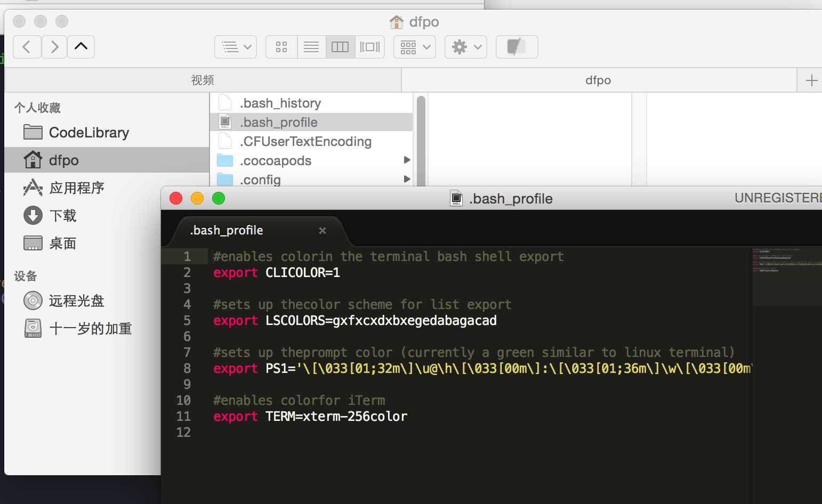This screenshot has width=822, height=504.
Task: Click the CodeLibrary folder icon
Action: [33, 132]
